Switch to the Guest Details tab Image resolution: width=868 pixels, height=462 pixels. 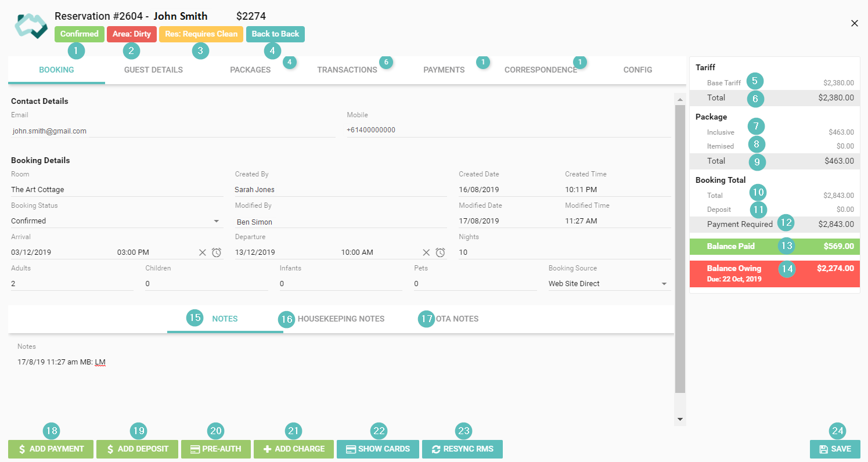coord(153,70)
